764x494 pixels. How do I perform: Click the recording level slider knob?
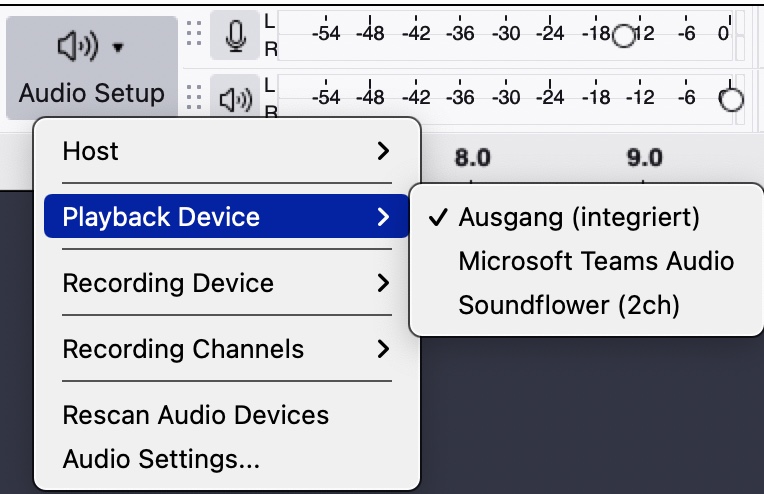[x=624, y=36]
